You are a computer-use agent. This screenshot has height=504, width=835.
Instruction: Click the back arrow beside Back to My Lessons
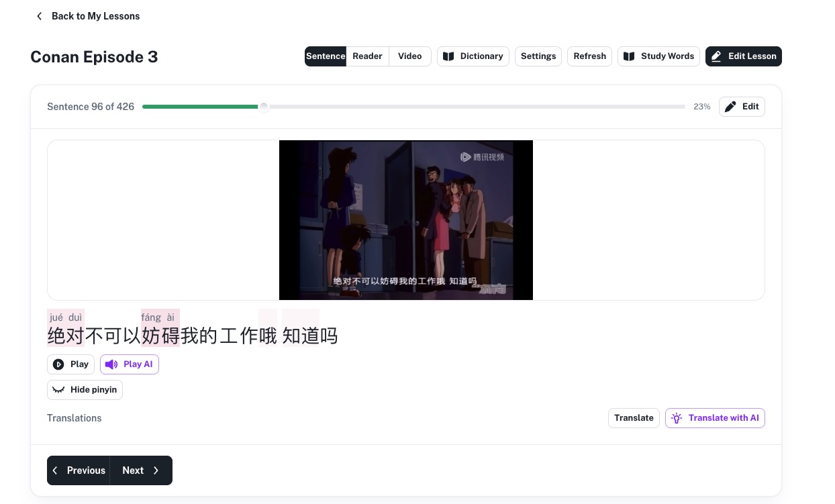pos(40,16)
